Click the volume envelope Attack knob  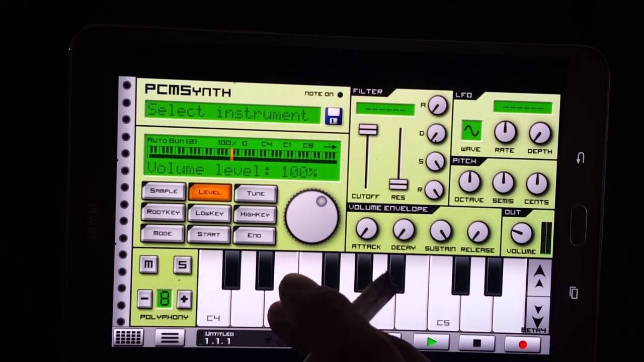click(x=366, y=229)
